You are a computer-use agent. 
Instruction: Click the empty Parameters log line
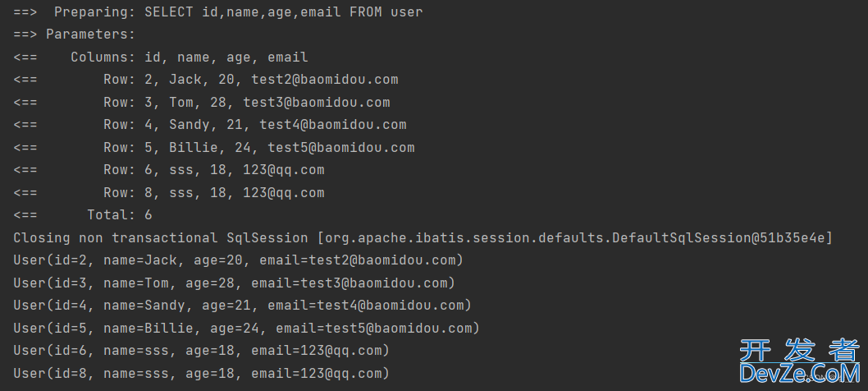click(74, 34)
